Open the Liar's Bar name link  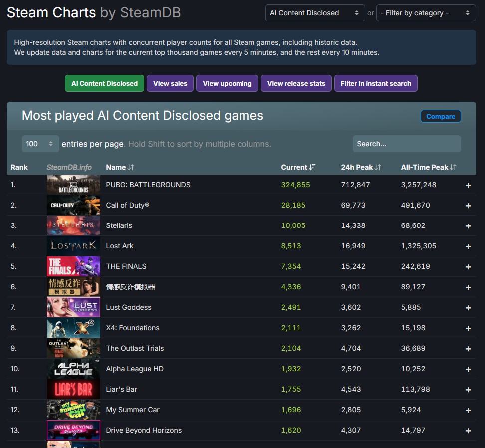(x=122, y=389)
